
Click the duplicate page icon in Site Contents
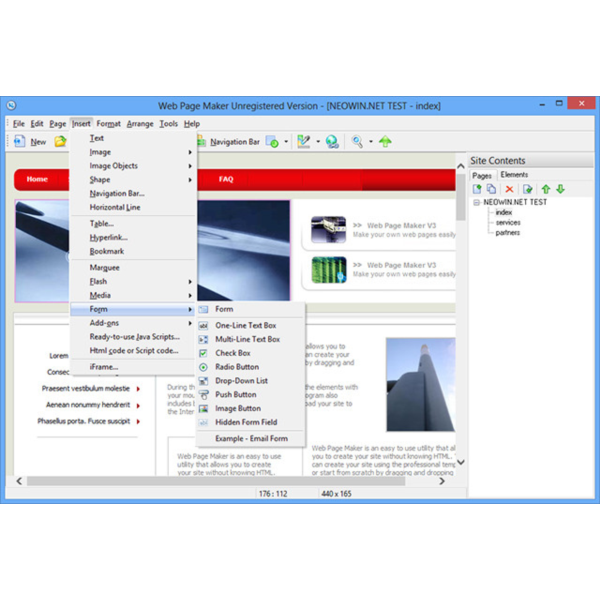[491, 189]
